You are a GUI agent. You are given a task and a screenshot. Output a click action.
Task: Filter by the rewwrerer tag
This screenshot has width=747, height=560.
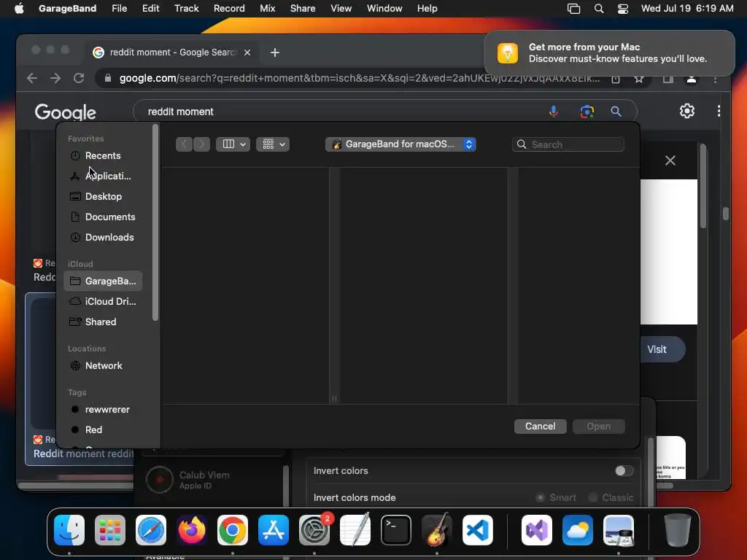point(102,410)
